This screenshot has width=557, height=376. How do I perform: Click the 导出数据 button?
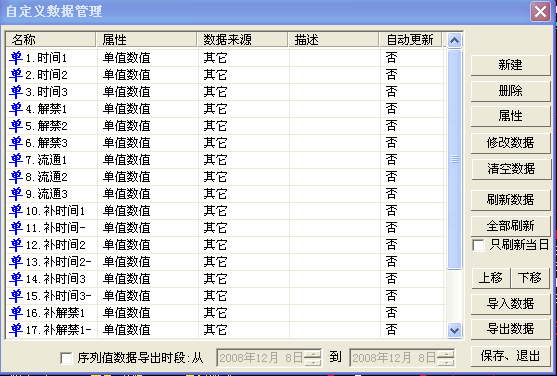[510, 329]
